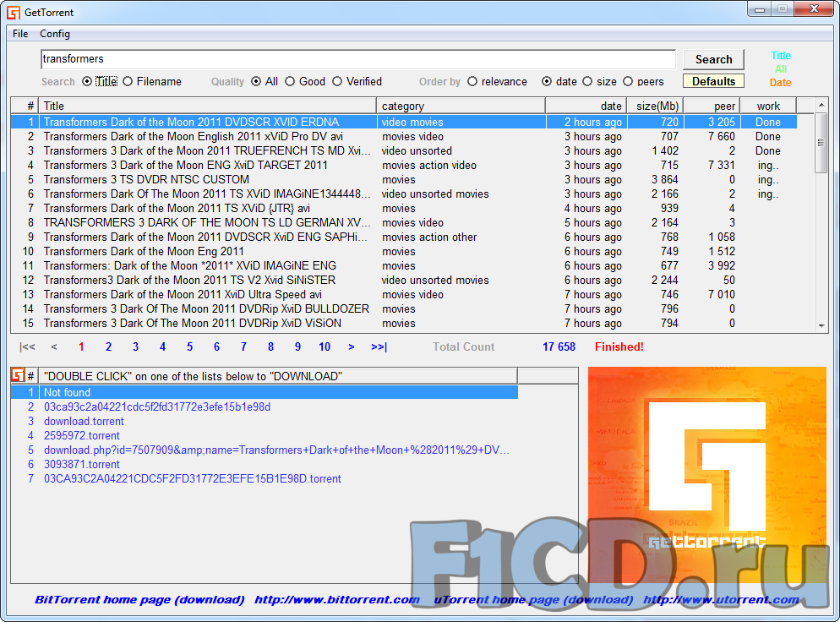Select 'Transformers Dark of the Moon Eng 2011' row
Image resolution: width=840 pixels, height=622 pixels.
pos(404,251)
